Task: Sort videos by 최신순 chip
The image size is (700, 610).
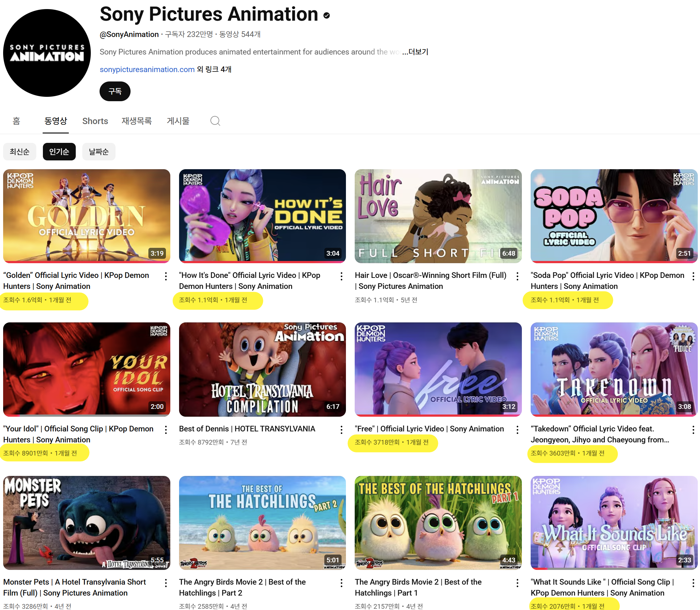Action: click(x=20, y=151)
